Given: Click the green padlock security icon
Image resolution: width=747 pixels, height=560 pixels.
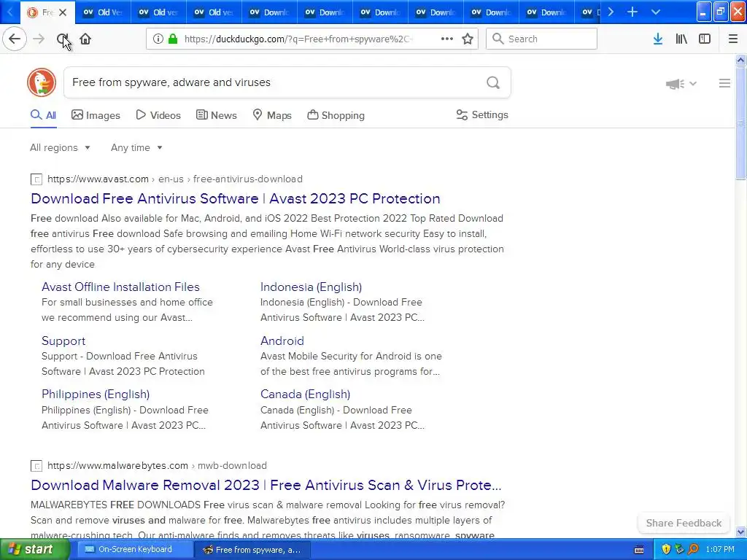Looking at the screenshot, I should point(173,39).
